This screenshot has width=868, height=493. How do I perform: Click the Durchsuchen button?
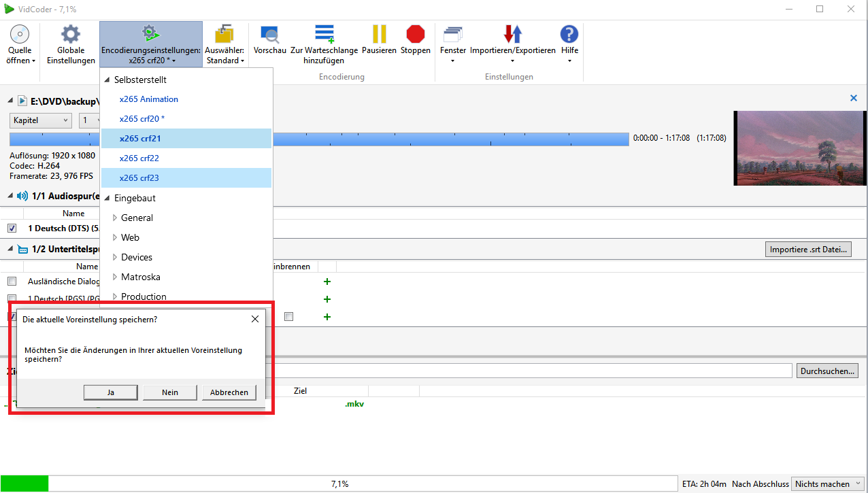827,370
